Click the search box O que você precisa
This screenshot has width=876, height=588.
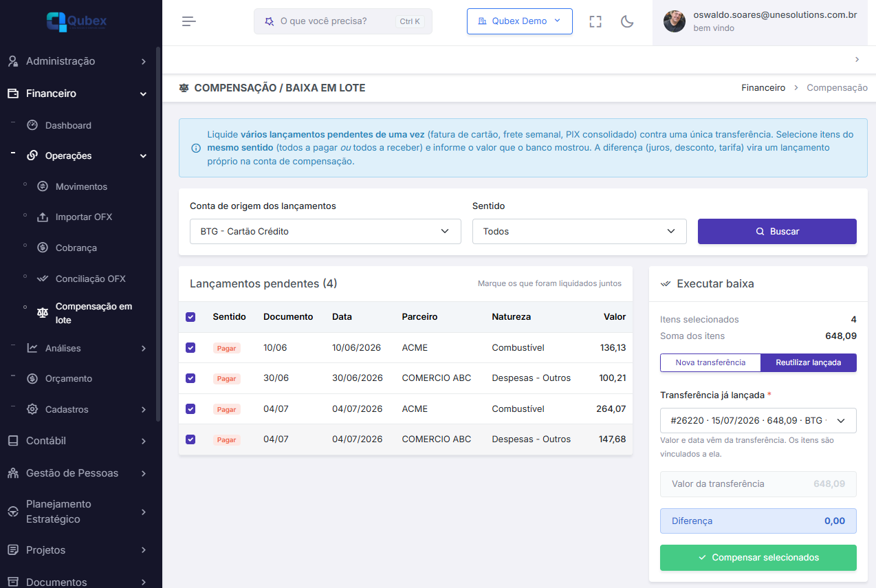pos(342,21)
